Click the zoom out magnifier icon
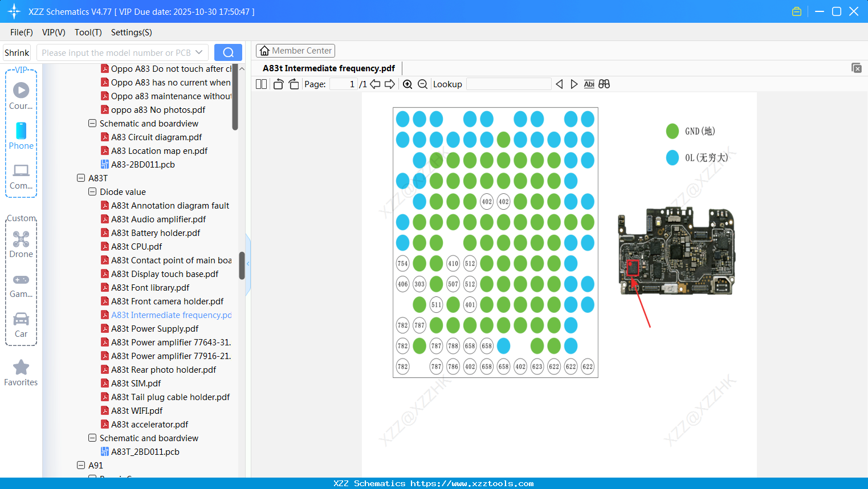The image size is (868, 489). [x=422, y=84]
